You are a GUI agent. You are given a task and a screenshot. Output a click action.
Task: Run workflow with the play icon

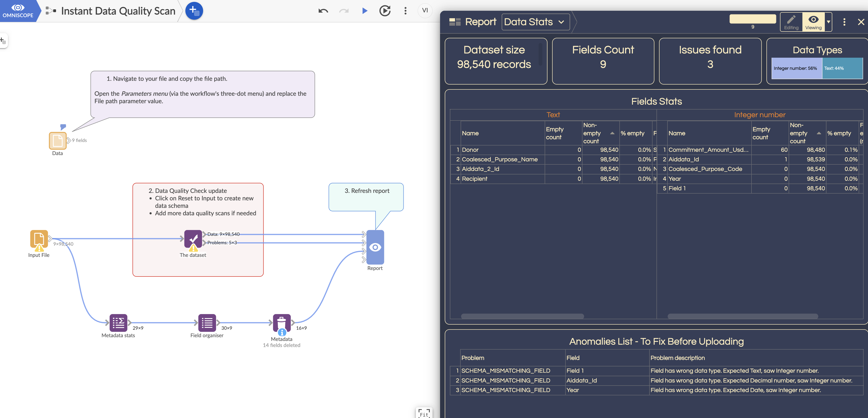365,11
